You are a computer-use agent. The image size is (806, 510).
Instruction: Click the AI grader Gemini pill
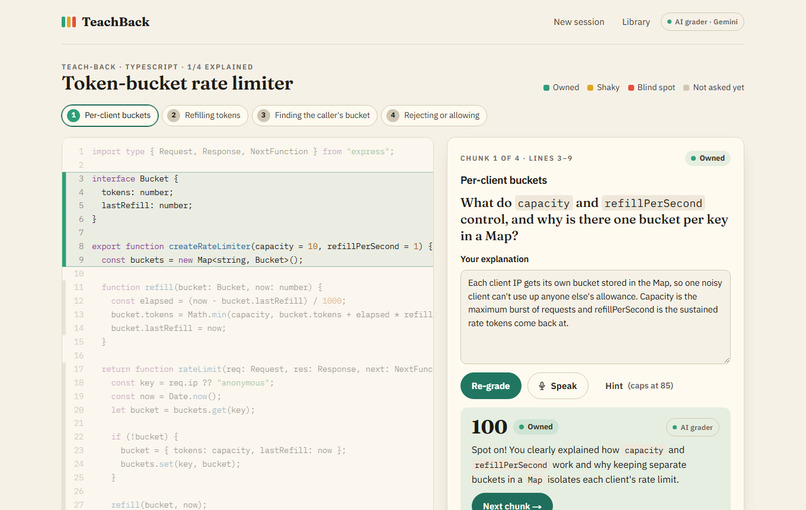pyautogui.click(x=702, y=22)
